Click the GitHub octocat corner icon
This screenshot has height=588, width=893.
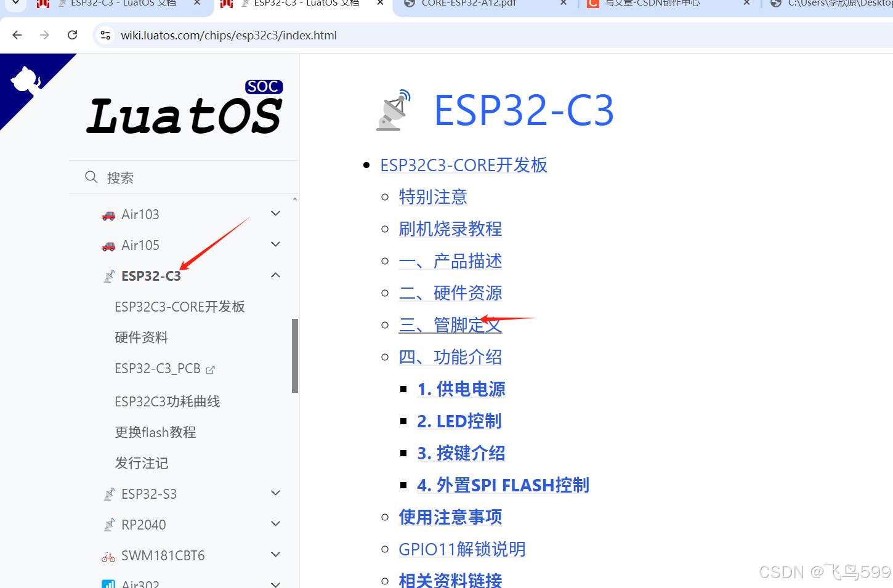coord(26,80)
